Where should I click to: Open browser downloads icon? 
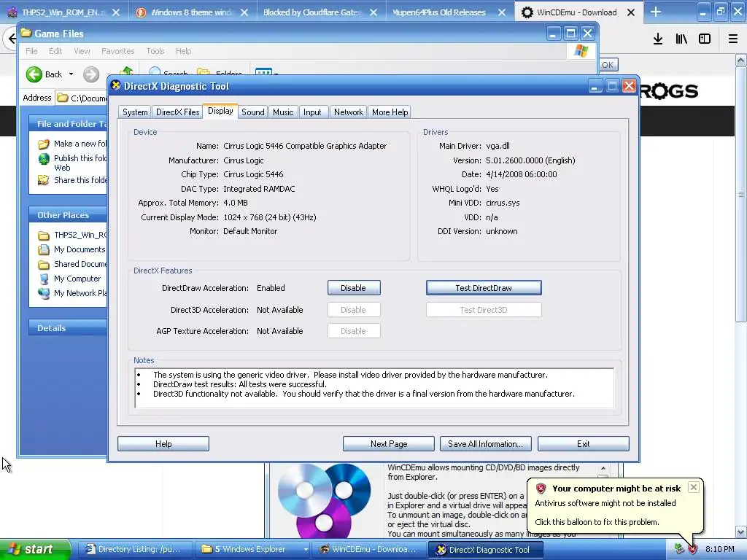658,39
